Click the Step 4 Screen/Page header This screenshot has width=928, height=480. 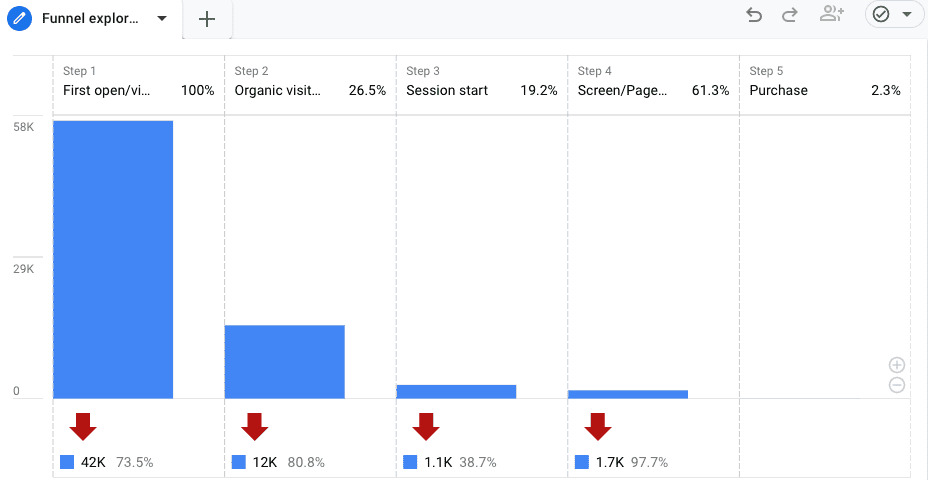[x=653, y=81]
